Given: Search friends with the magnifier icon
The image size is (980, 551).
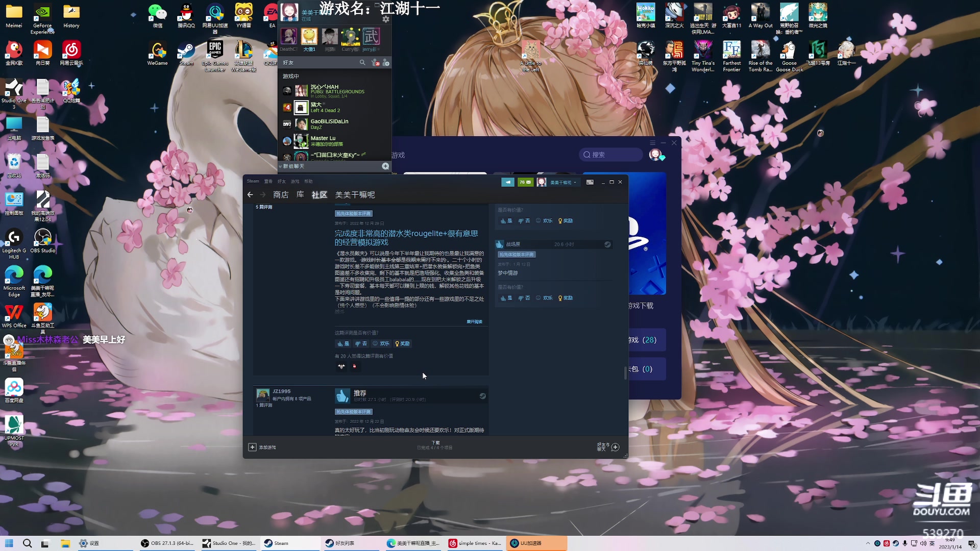Looking at the screenshot, I should point(362,62).
